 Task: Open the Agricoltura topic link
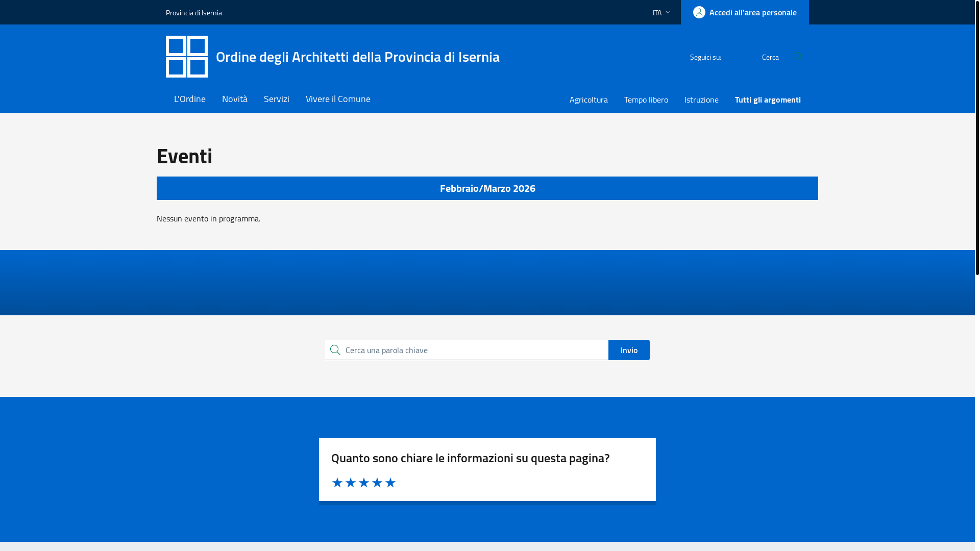point(588,99)
